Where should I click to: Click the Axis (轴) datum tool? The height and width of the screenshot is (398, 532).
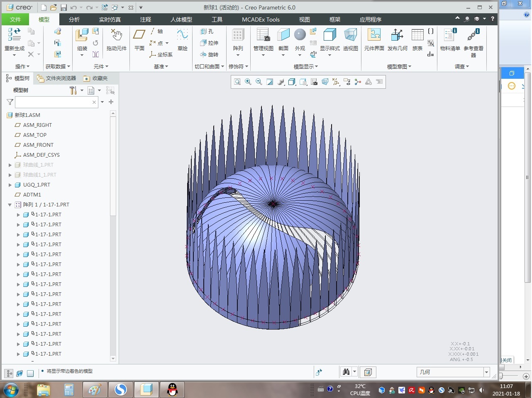pyautogui.click(x=157, y=32)
